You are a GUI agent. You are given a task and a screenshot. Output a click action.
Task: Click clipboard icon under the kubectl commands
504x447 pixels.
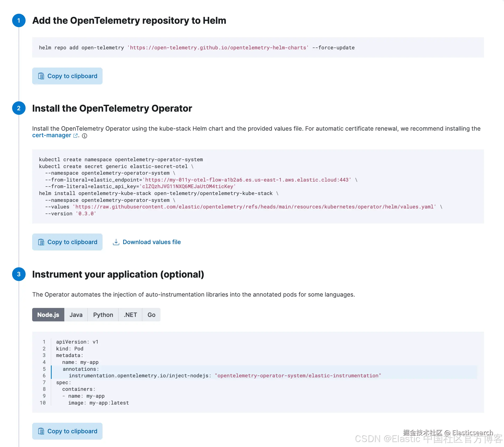41,242
